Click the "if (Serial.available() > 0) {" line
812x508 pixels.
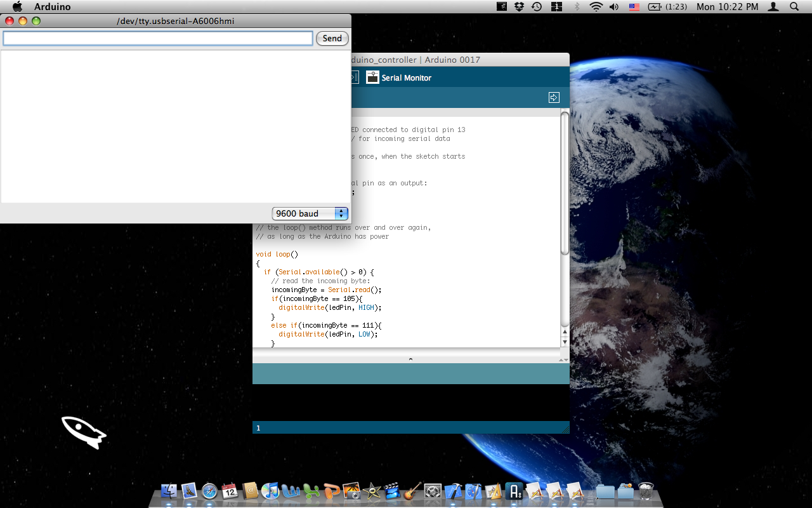pyautogui.click(x=319, y=272)
